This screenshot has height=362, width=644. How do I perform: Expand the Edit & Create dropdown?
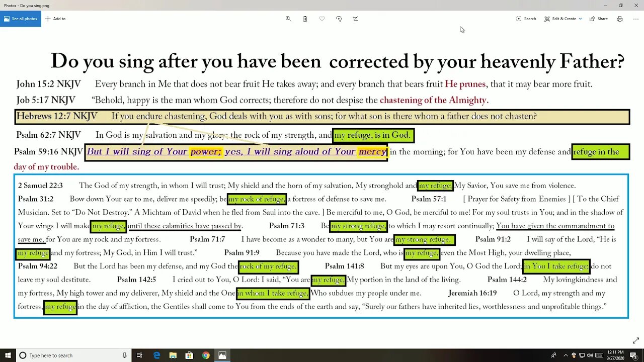click(562, 19)
